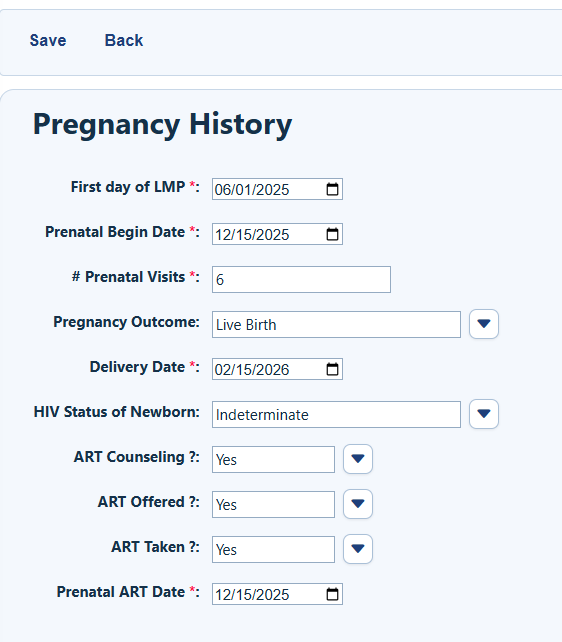This screenshot has width=562, height=642.
Task: Click Save to store pregnancy history
Action: [x=48, y=41]
